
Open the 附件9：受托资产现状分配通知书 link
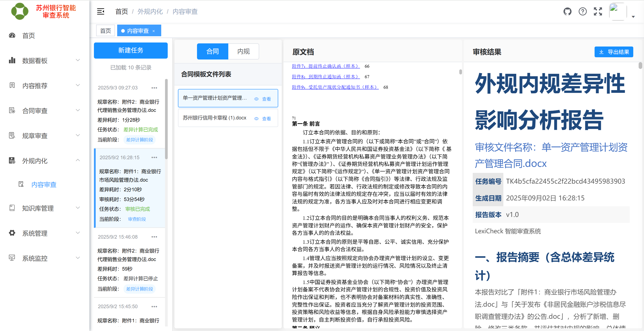click(335, 87)
